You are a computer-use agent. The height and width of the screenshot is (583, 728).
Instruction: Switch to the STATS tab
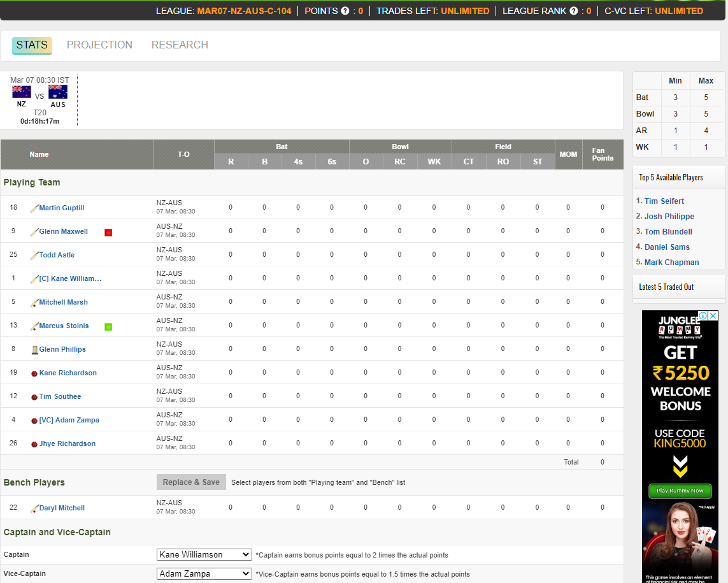pos(32,45)
